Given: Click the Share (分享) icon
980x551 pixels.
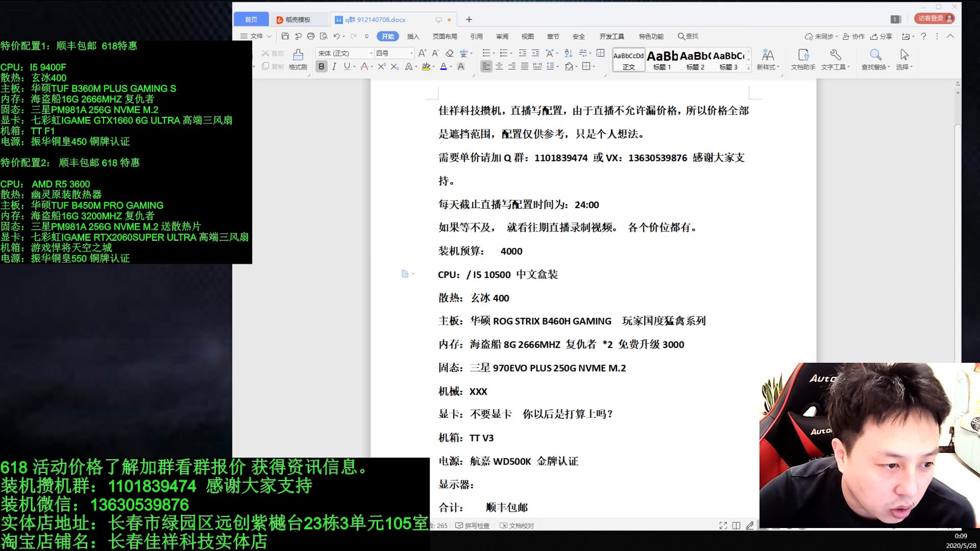Looking at the screenshot, I should [x=881, y=36].
